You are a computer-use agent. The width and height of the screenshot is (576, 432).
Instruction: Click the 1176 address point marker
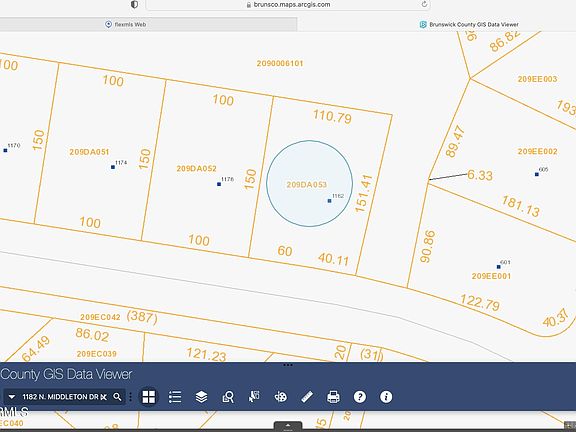click(x=219, y=184)
